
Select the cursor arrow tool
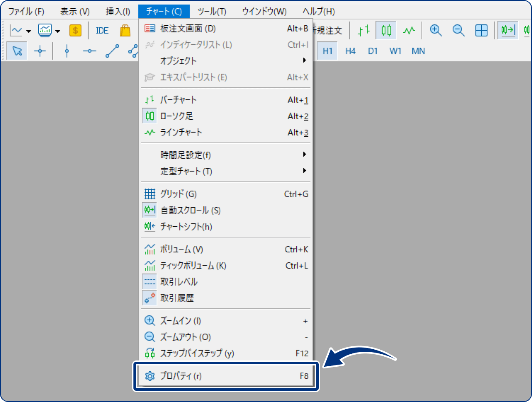17,51
